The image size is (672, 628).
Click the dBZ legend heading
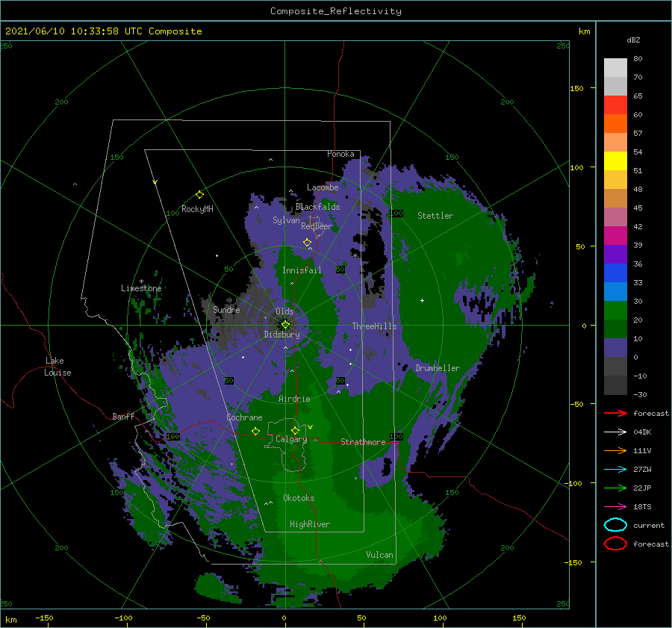[633, 40]
